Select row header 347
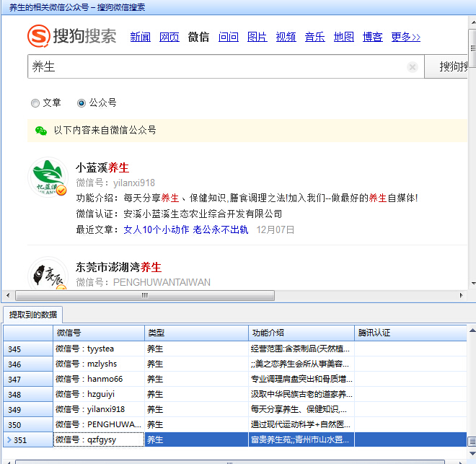Image resolution: width=476 pixels, height=464 pixels. pyautogui.click(x=28, y=380)
